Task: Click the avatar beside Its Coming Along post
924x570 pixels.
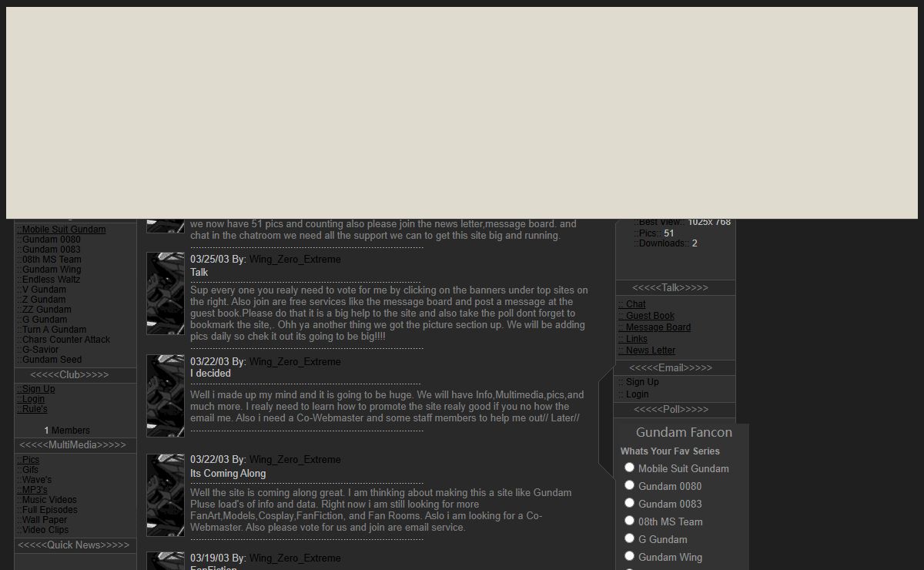Action: point(166,495)
